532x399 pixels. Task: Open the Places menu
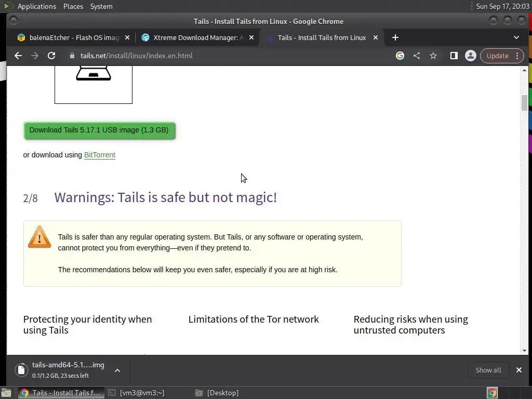(x=73, y=6)
